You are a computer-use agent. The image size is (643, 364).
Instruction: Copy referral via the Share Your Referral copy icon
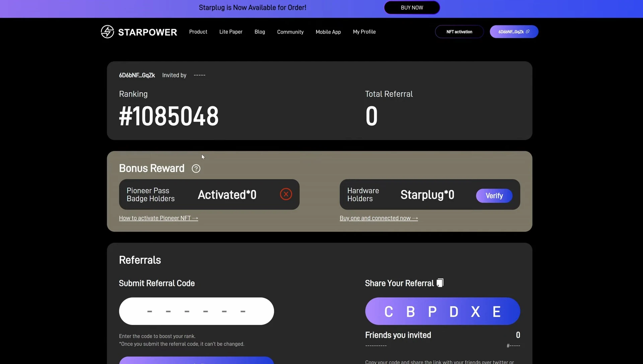pos(440,283)
